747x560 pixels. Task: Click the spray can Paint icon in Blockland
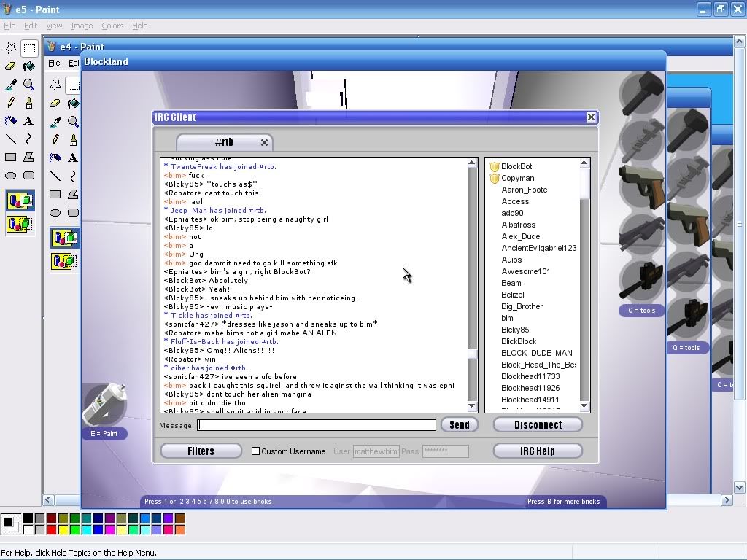coord(104,405)
